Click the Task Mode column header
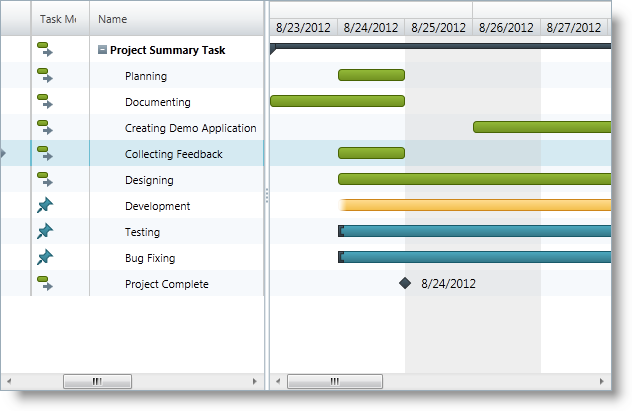The image size is (632, 411). 58,19
